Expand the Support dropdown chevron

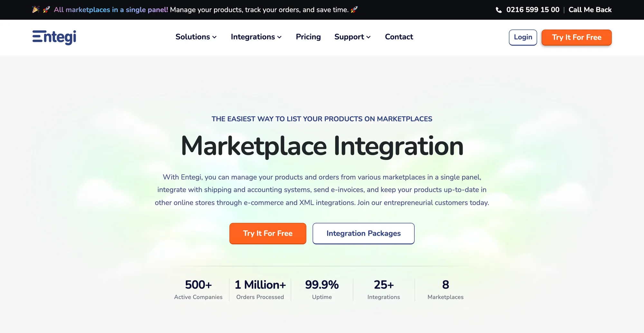tap(368, 37)
